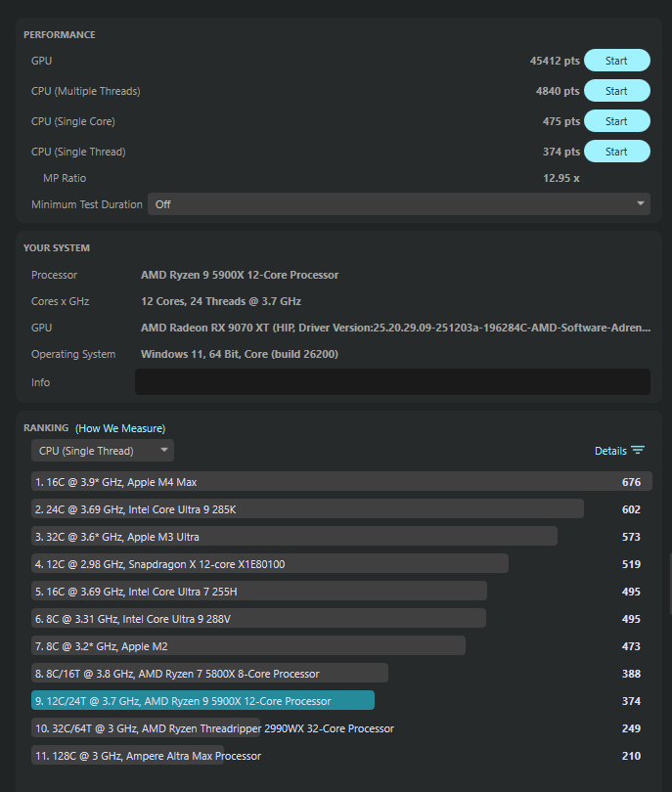This screenshot has width=672, height=792.
Task: Click the 12.95 x MP Ratio value
Action: pyautogui.click(x=560, y=178)
